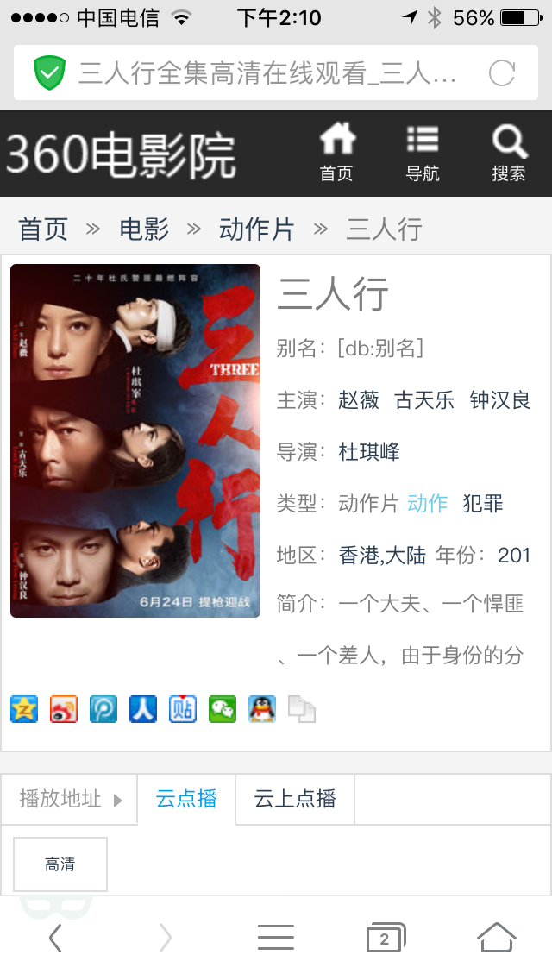Open the browser hamburger menu
The height and width of the screenshot is (980, 552).
pyautogui.click(x=276, y=938)
